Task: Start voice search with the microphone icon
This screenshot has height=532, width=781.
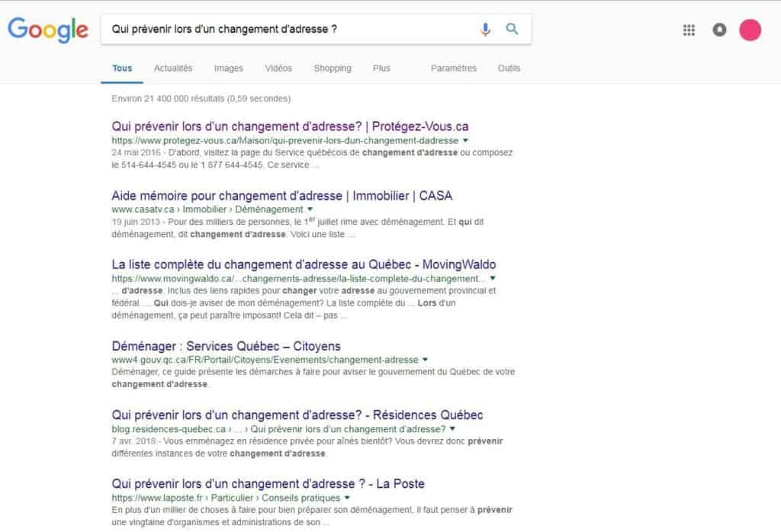Action: point(485,30)
